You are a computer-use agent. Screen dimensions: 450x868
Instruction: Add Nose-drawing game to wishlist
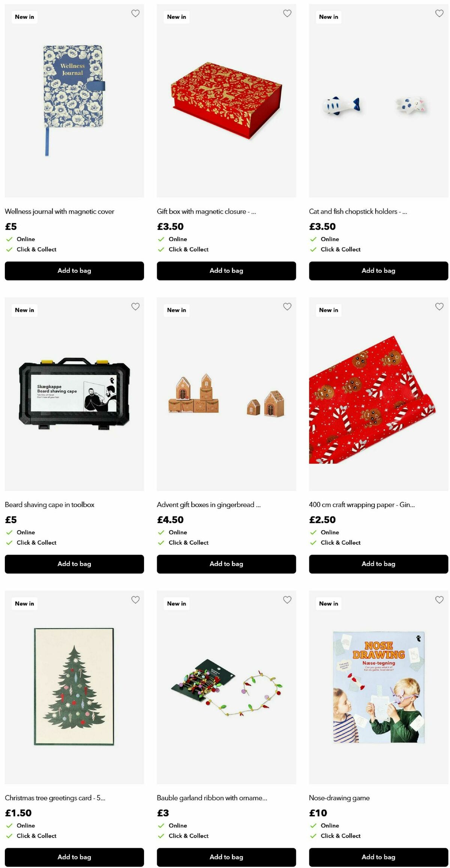[x=439, y=600]
